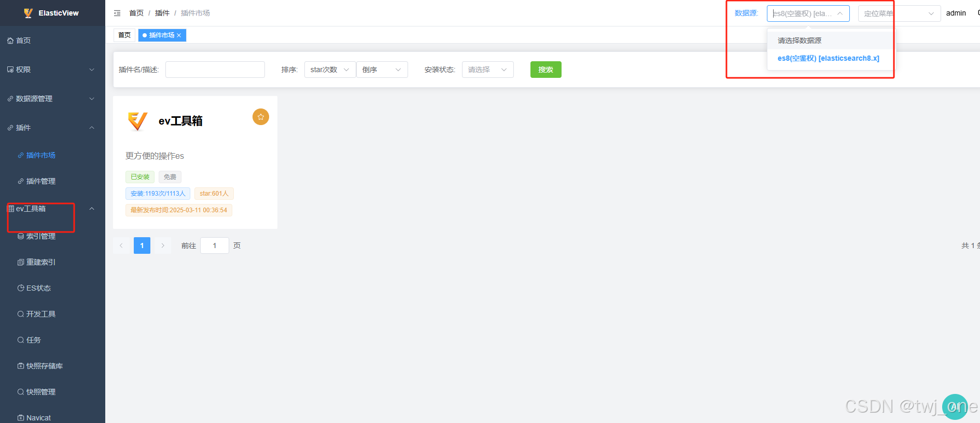Go to previous page arrow
The image size is (980, 423).
point(121,245)
